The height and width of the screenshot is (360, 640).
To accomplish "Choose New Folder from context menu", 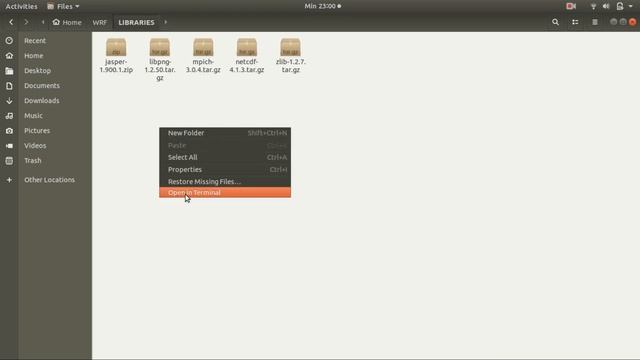I will (225, 133).
